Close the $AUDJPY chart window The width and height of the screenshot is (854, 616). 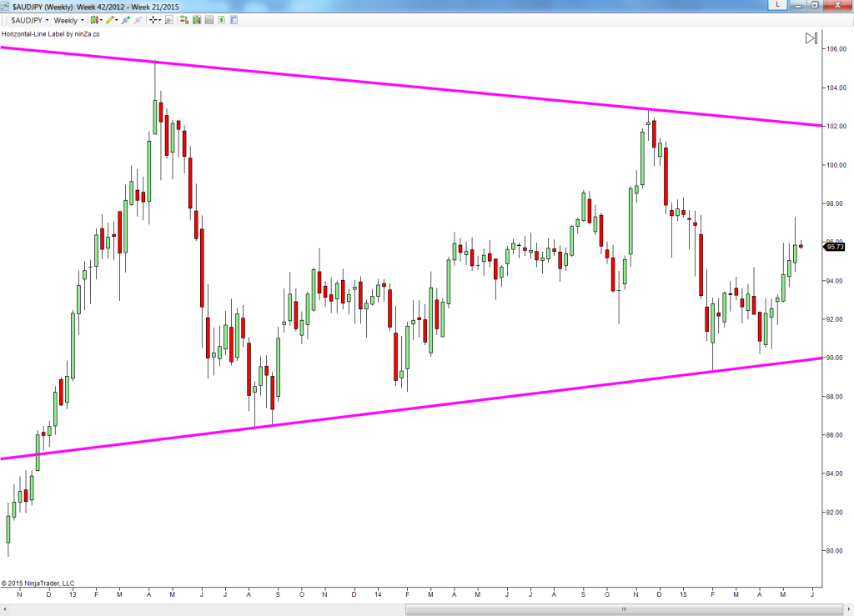(x=839, y=5)
